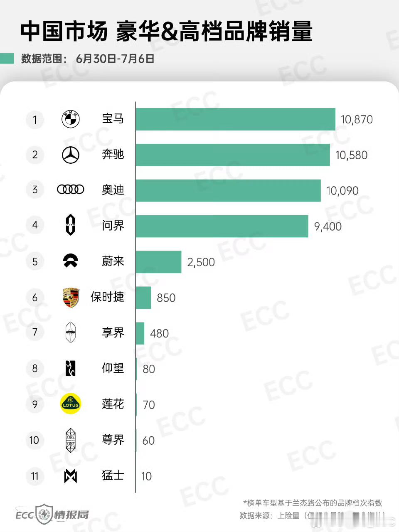This screenshot has height=532, width=399.
Task: Click the rank number 1 badge
Action: point(35,120)
